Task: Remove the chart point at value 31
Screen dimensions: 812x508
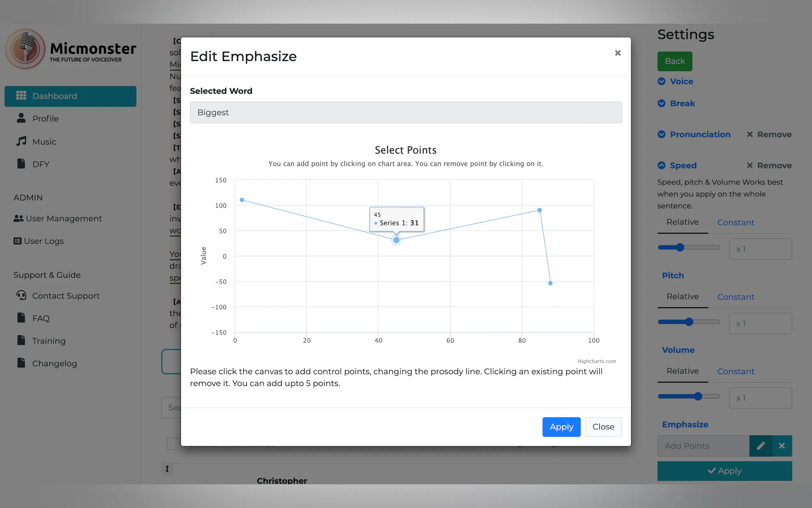Action: pos(396,240)
